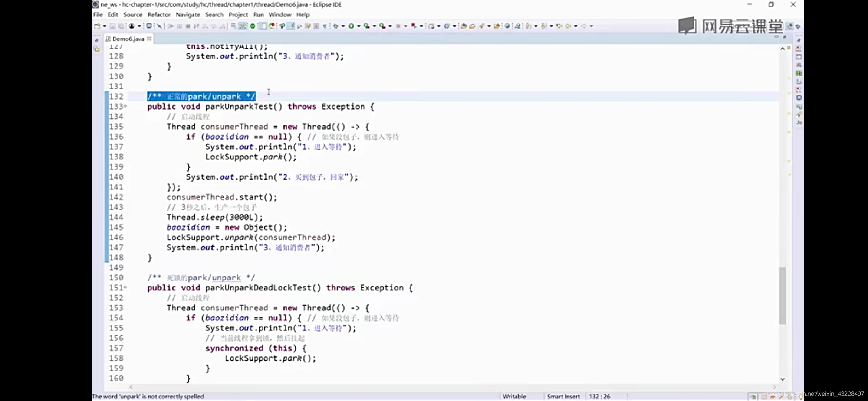The width and height of the screenshot is (868, 401).
Task: Click the Package Explorer icon in left trim
Action: tap(97, 49)
